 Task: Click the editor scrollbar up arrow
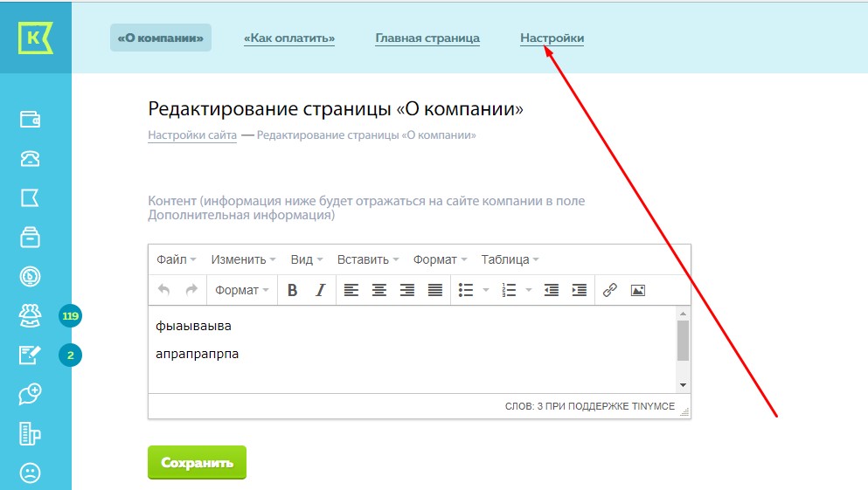click(x=683, y=314)
